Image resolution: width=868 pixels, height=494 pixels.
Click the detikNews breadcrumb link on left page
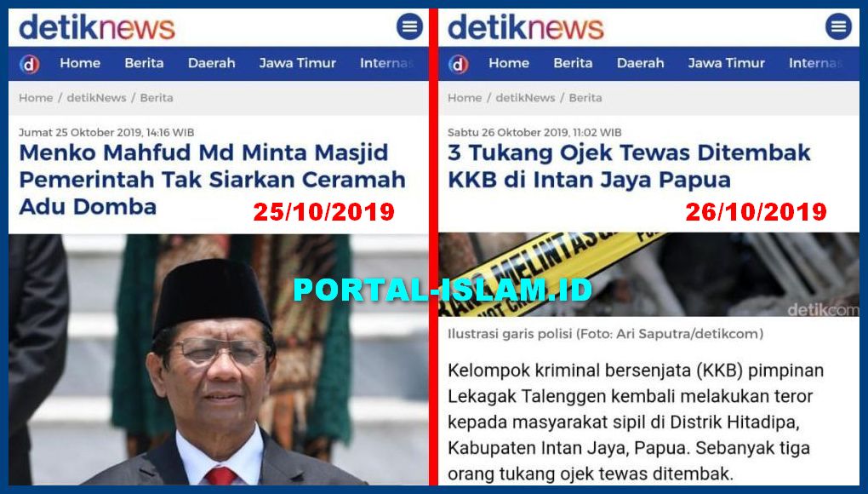coord(96,98)
